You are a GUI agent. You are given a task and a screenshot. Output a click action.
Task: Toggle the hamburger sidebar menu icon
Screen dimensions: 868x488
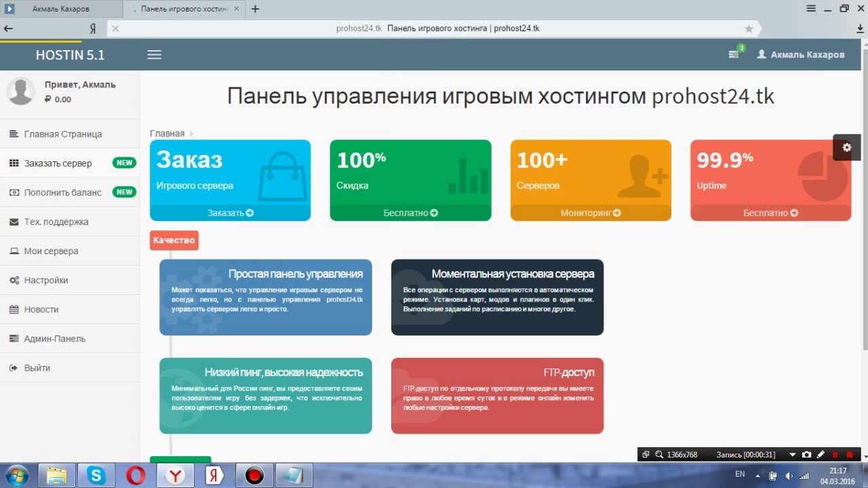pos(155,55)
